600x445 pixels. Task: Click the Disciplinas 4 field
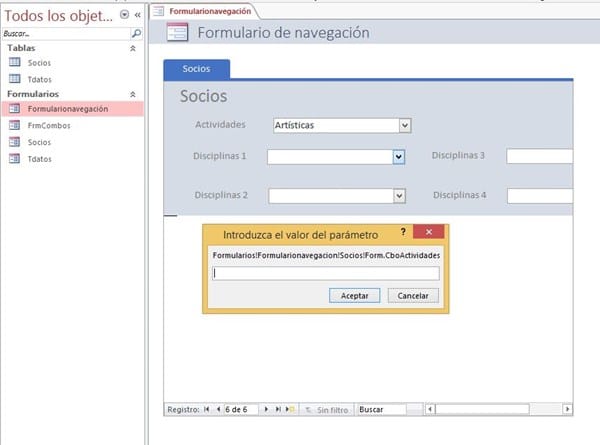coord(540,196)
